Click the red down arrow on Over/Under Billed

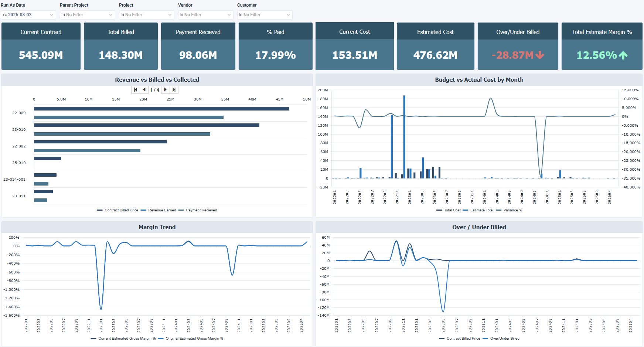coord(540,55)
